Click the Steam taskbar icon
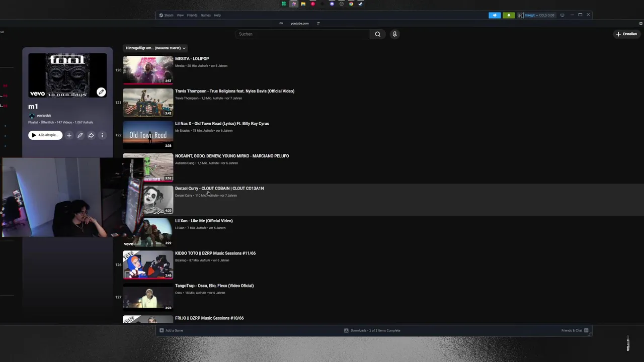 pos(360,4)
